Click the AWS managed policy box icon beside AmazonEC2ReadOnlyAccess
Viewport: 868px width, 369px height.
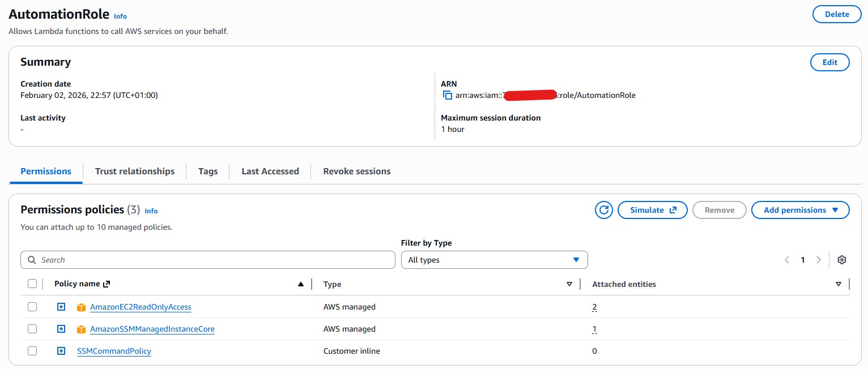pos(81,307)
